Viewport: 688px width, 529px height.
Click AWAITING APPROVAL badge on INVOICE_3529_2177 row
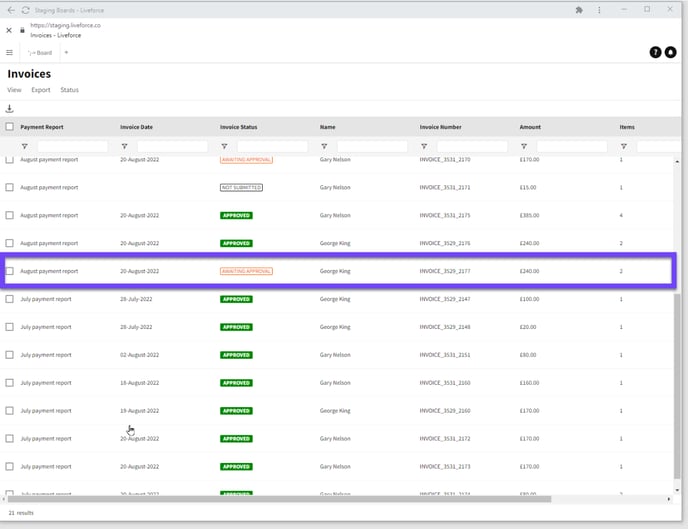(x=246, y=271)
